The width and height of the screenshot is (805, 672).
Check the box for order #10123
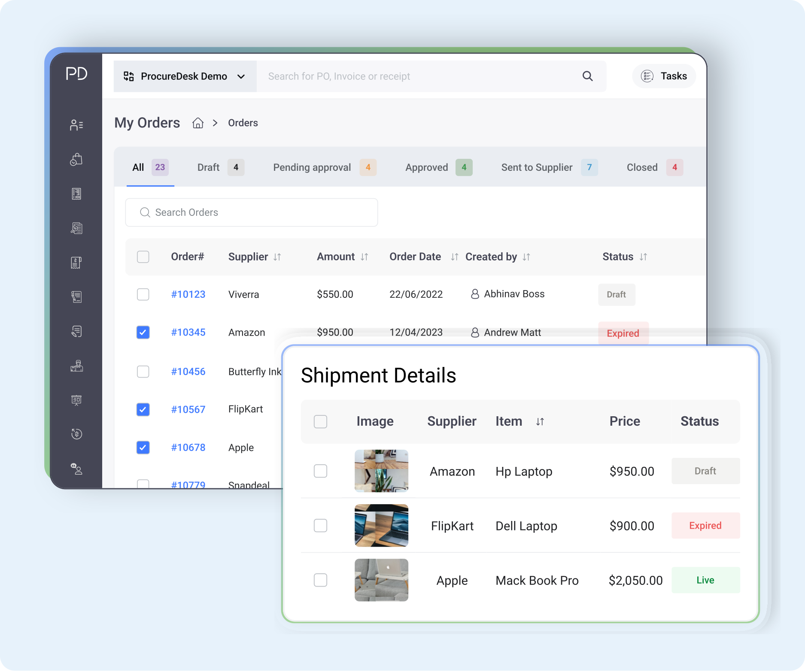(143, 294)
